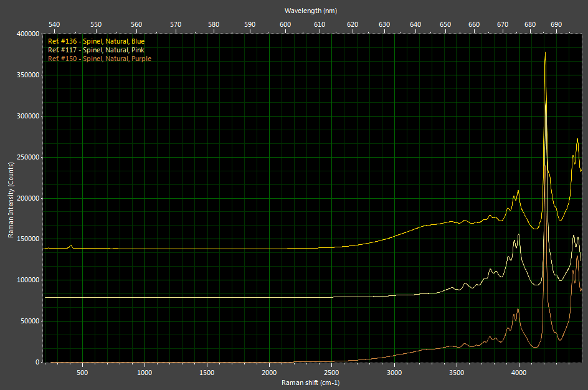Click the tallest yellow peak near 4200 cm-1
The image size is (588, 390).
point(545,53)
